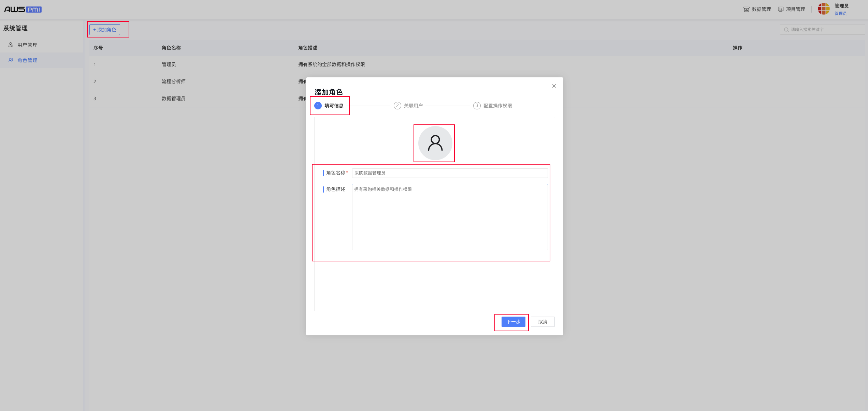Screen dimensions: 868x411
Task: Click the 操作 column header
Action: 738,48
